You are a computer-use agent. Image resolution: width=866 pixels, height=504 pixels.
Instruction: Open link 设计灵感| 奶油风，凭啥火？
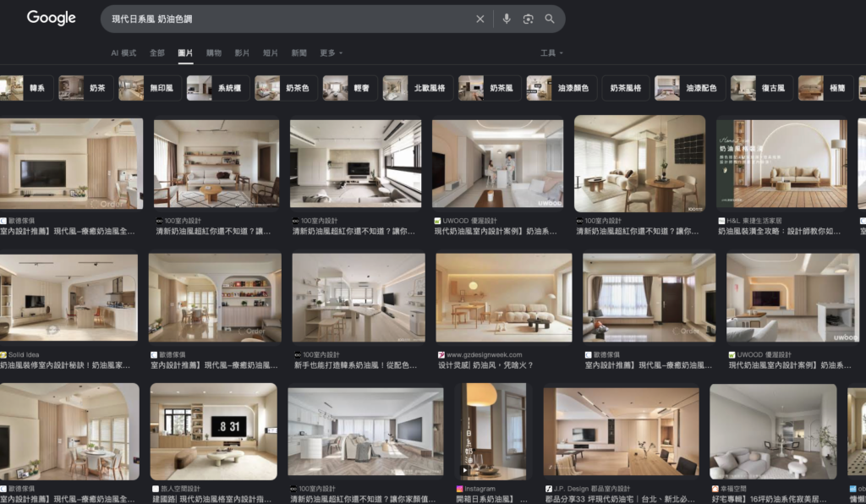pyautogui.click(x=485, y=364)
